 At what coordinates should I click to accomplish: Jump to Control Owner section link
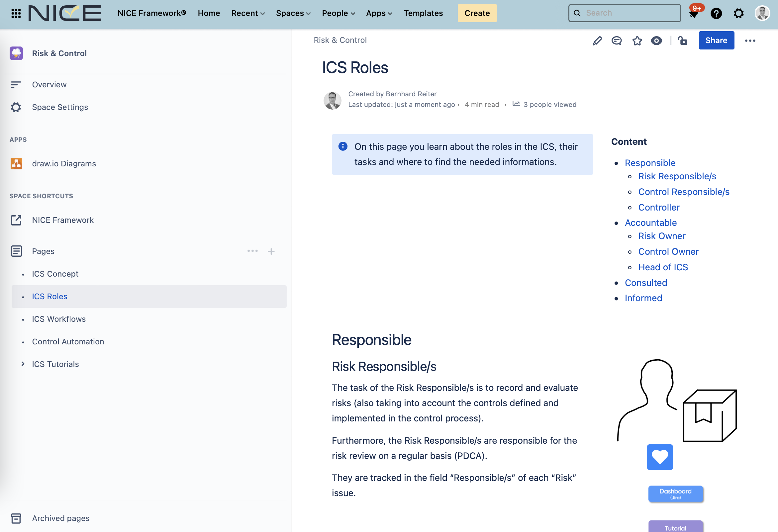tap(668, 251)
